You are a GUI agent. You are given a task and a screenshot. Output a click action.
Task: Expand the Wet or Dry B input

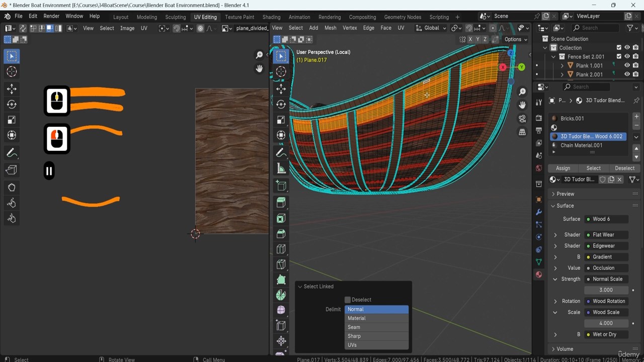[x=555, y=334]
